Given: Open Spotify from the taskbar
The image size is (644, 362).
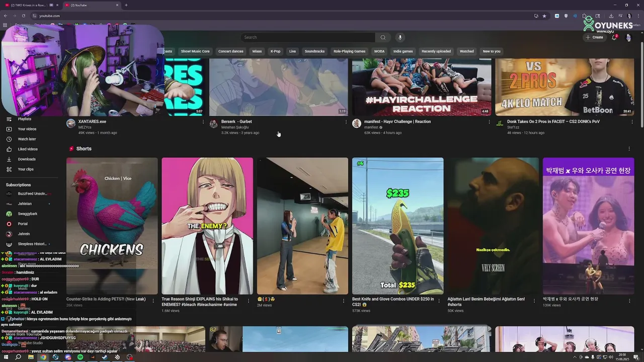Looking at the screenshot, I should click(x=80, y=357).
